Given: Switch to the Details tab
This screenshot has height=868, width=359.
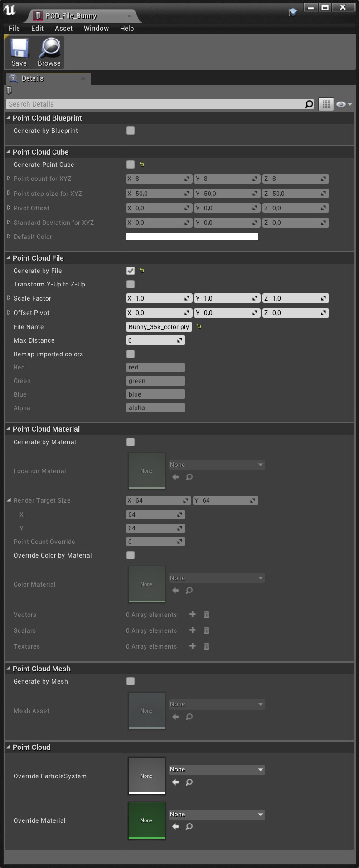Looking at the screenshot, I should [32, 78].
